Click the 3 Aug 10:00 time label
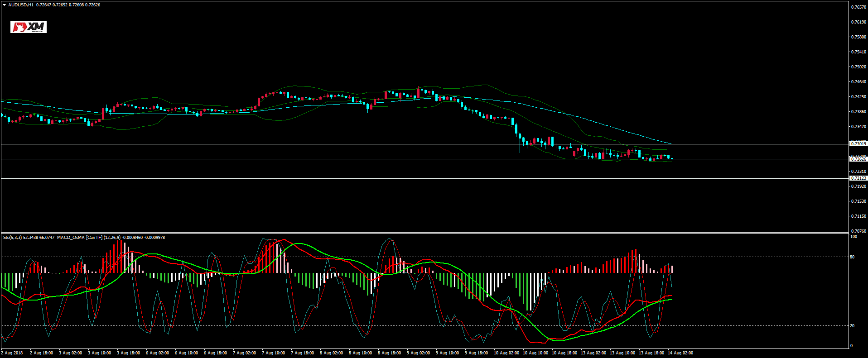868x358 pixels. pyautogui.click(x=99, y=353)
